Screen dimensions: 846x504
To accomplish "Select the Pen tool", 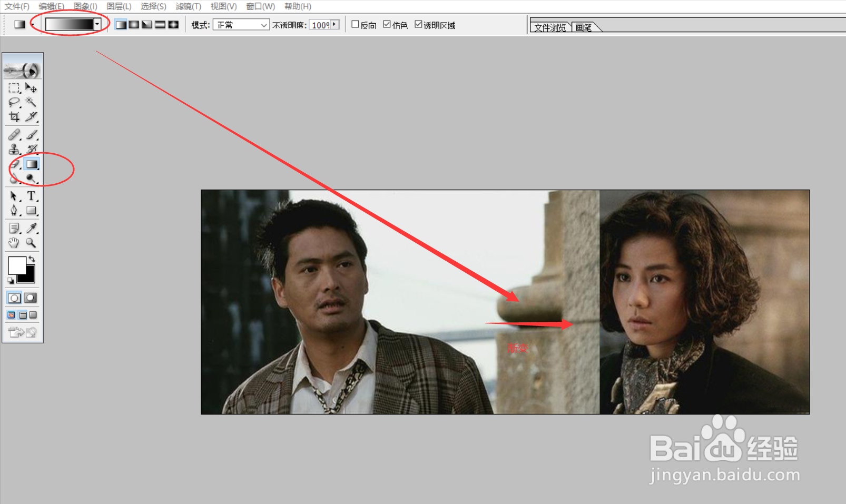I will [x=14, y=211].
